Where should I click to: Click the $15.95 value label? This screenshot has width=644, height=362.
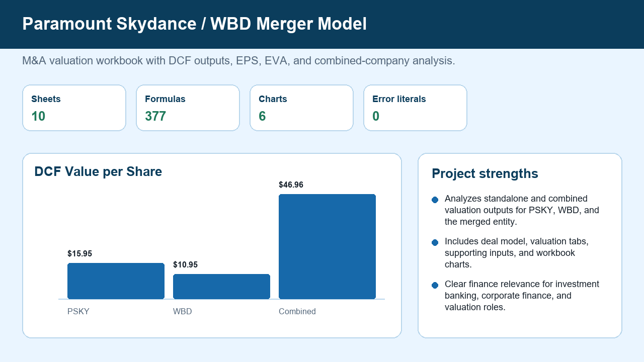click(79, 254)
